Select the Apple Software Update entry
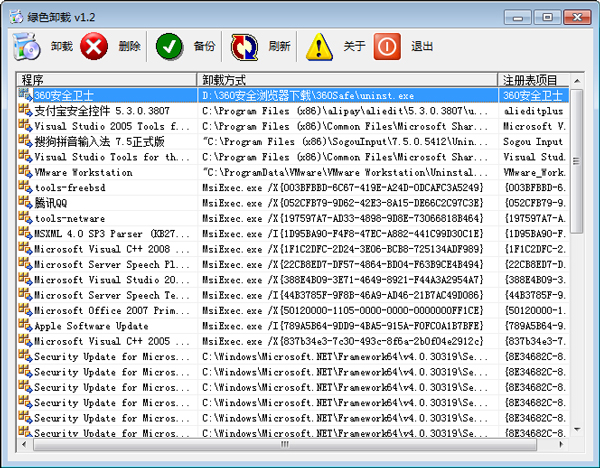600x468 pixels. pyautogui.click(x=91, y=326)
